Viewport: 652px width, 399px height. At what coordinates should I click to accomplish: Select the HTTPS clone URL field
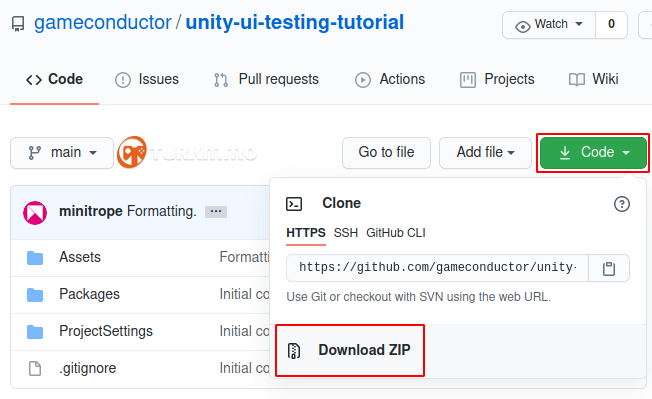coord(437,268)
